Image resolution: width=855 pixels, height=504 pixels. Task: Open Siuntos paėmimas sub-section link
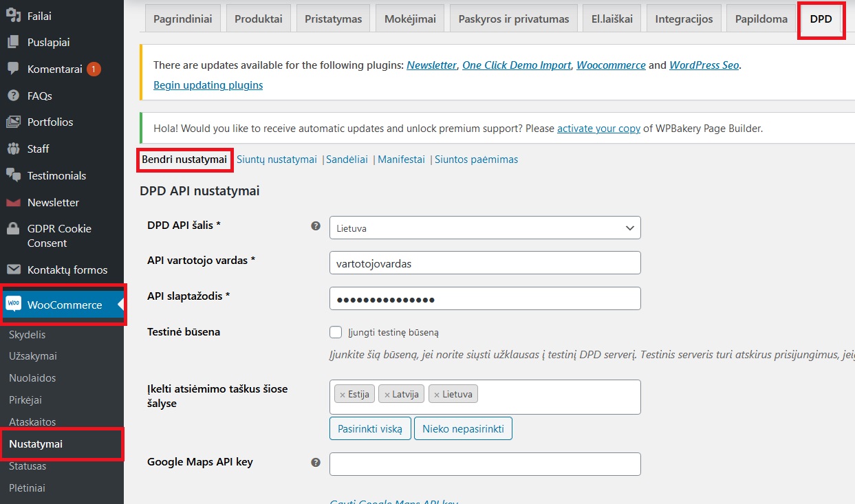pos(476,160)
